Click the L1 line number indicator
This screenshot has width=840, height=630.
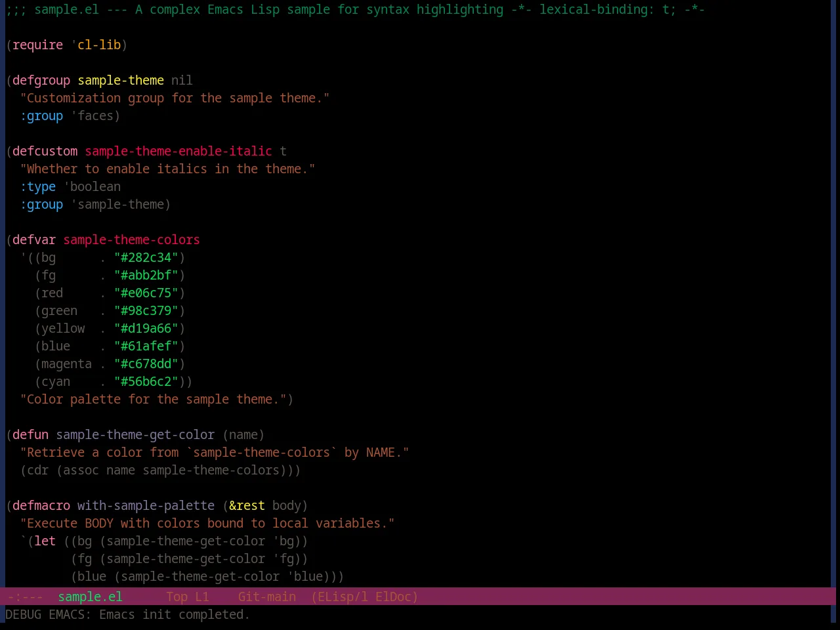point(201,597)
